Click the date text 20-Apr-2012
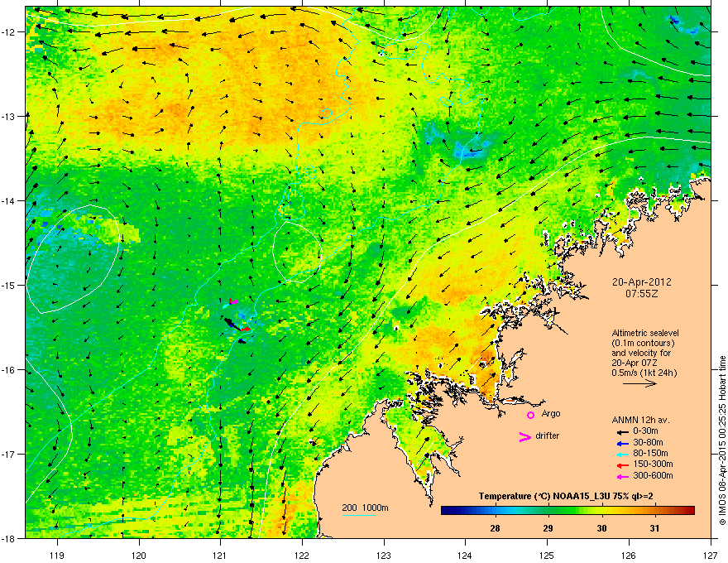 click(x=641, y=282)
